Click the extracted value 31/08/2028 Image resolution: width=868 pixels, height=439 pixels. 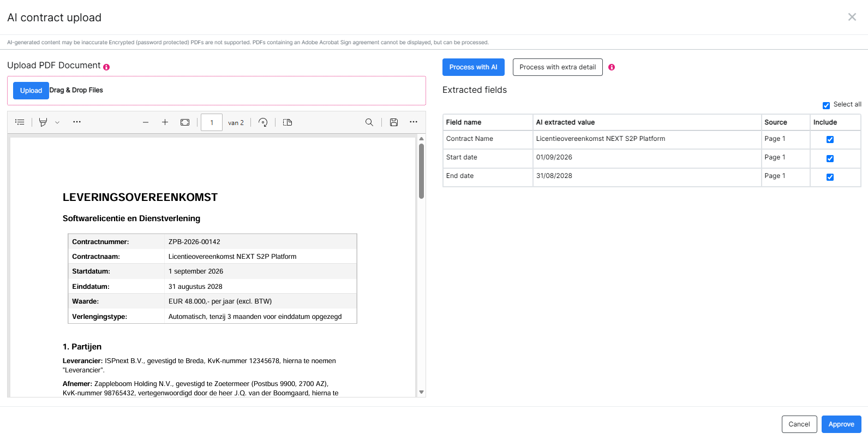click(x=554, y=176)
